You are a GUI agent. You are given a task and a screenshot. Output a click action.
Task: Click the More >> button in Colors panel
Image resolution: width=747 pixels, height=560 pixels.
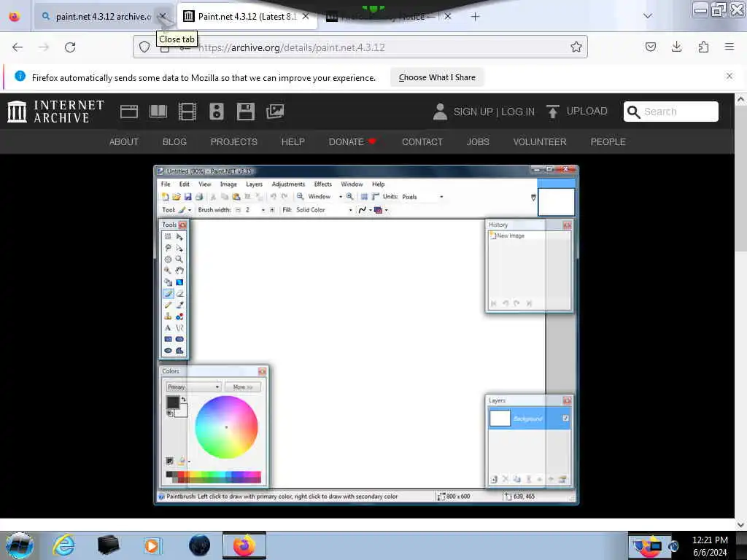pyautogui.click(x=242, y=386)
